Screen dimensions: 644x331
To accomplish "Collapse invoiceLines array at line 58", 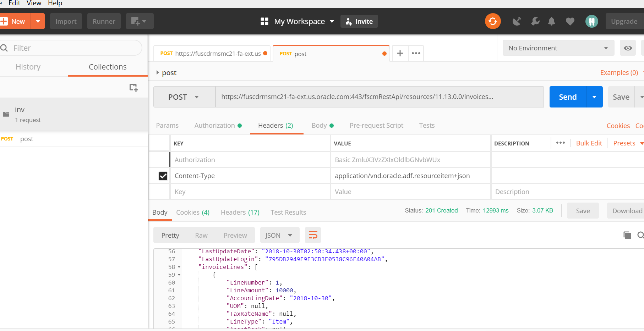I will (x=179, y=267).
